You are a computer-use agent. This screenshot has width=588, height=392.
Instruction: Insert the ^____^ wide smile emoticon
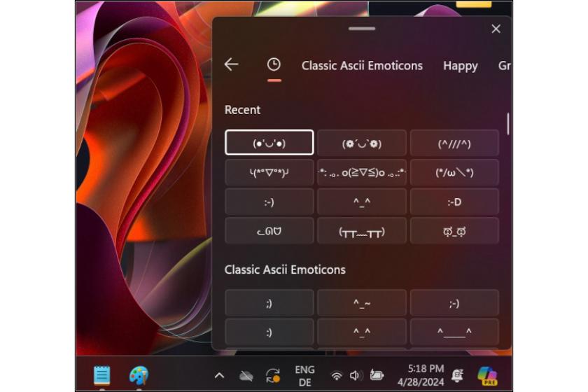click(454, 332)
